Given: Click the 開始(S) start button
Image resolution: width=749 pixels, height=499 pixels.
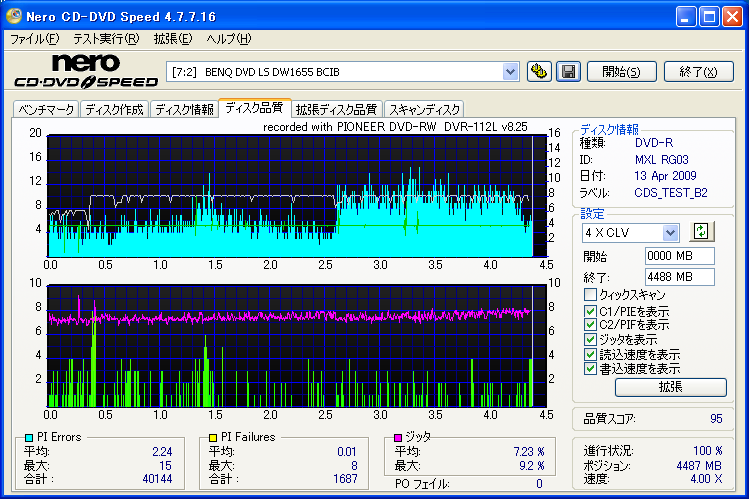Looking at the screenshot, I should pyautogui.click(x=621, y=72).
